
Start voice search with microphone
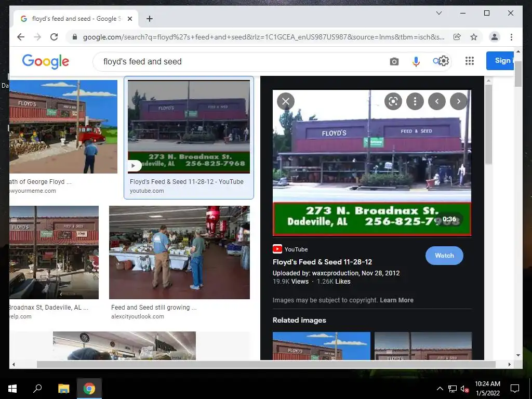click(x=416, y=61)
